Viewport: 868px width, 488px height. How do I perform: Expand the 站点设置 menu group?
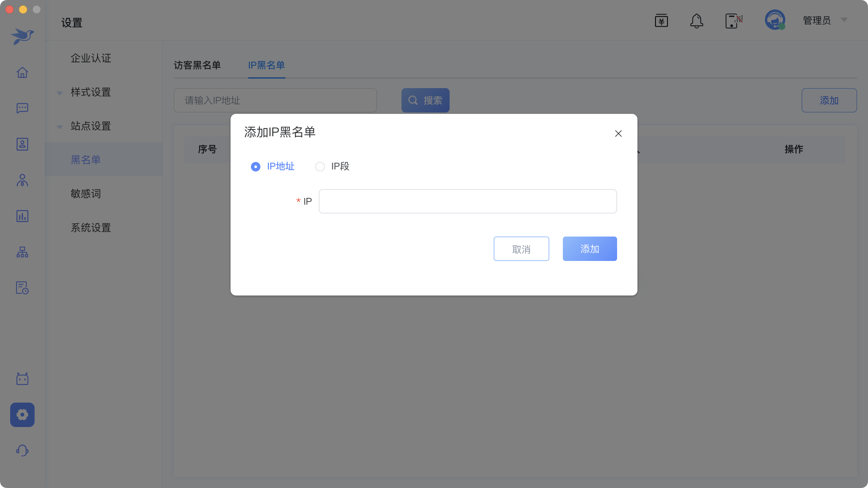[x=91, y=126]
